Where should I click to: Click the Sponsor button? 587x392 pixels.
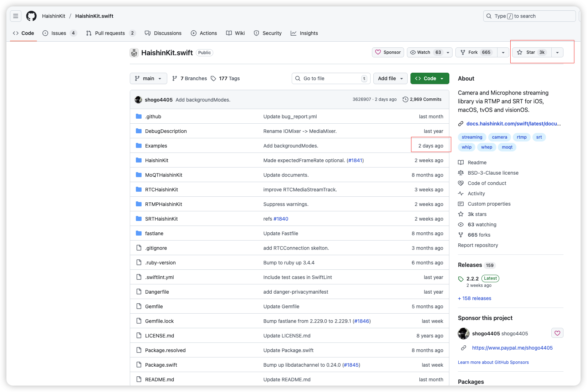coord(388,52)
